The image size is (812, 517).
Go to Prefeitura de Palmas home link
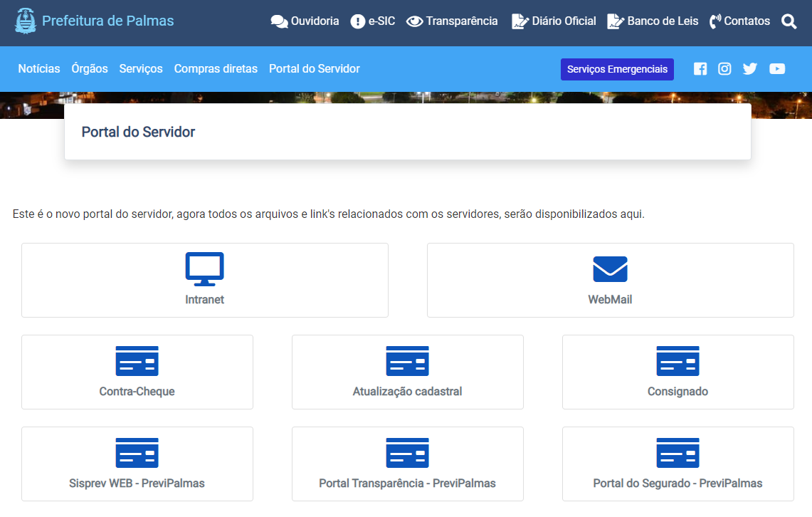point(107,21)
